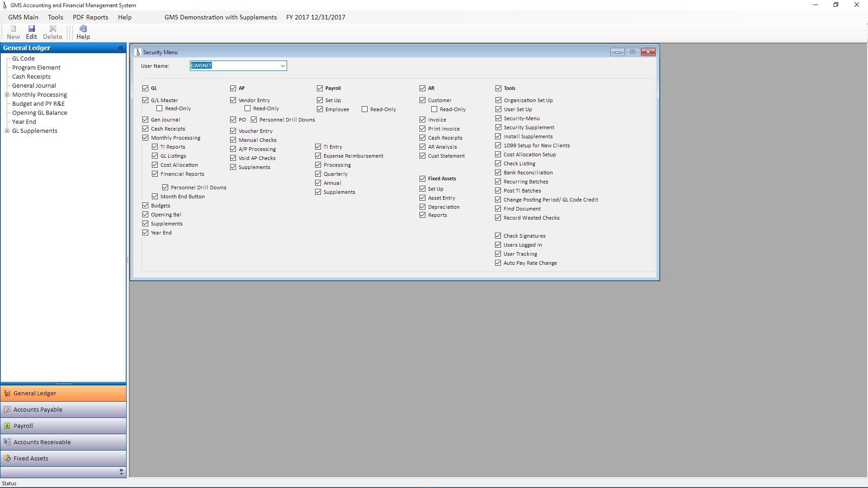
Task: Click the New document toolbar icon
Action: coord(13,29)
